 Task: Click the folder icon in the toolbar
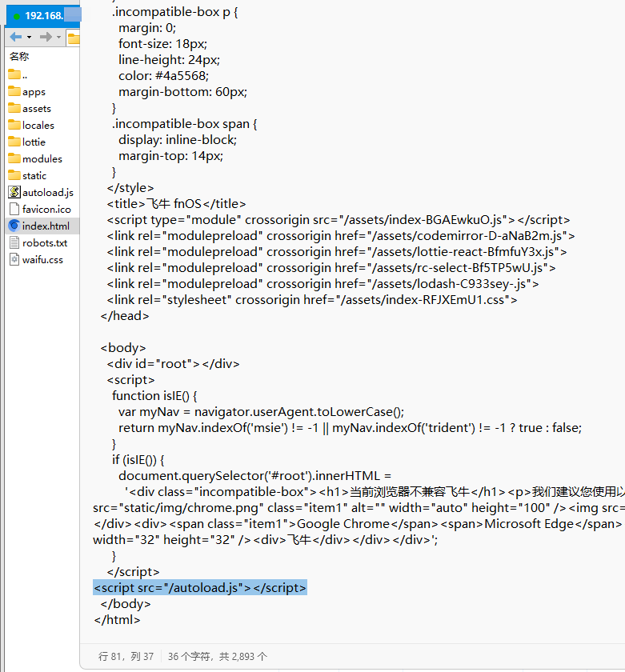(74, 38)
